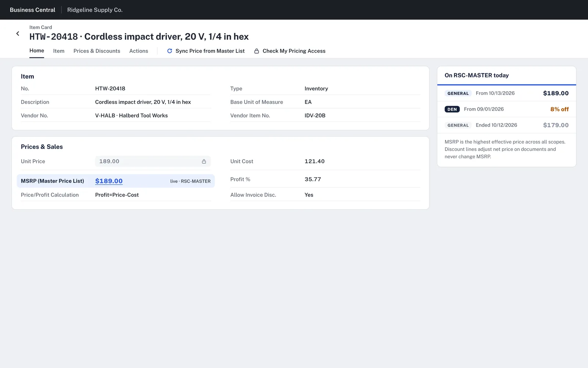Click Ridgeline Supply Co. company name
The image size is (588, 368).
pyautogui.click(x=95, y=10)
